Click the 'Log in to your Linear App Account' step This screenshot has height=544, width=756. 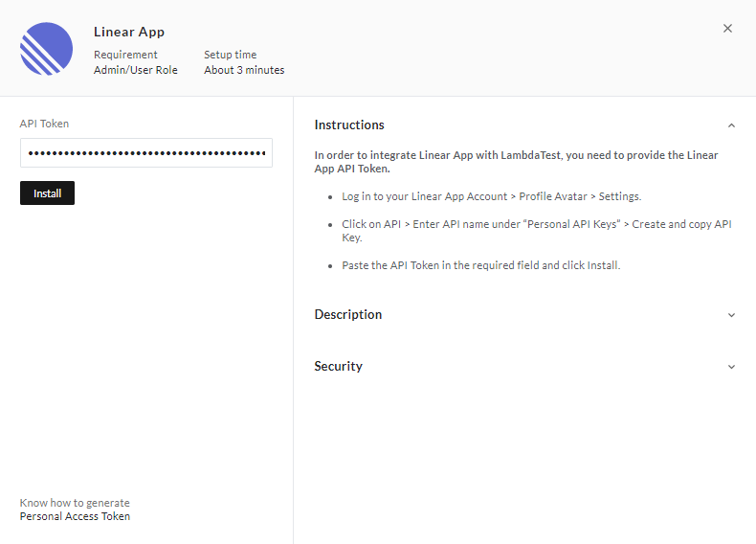pos(491,196)
